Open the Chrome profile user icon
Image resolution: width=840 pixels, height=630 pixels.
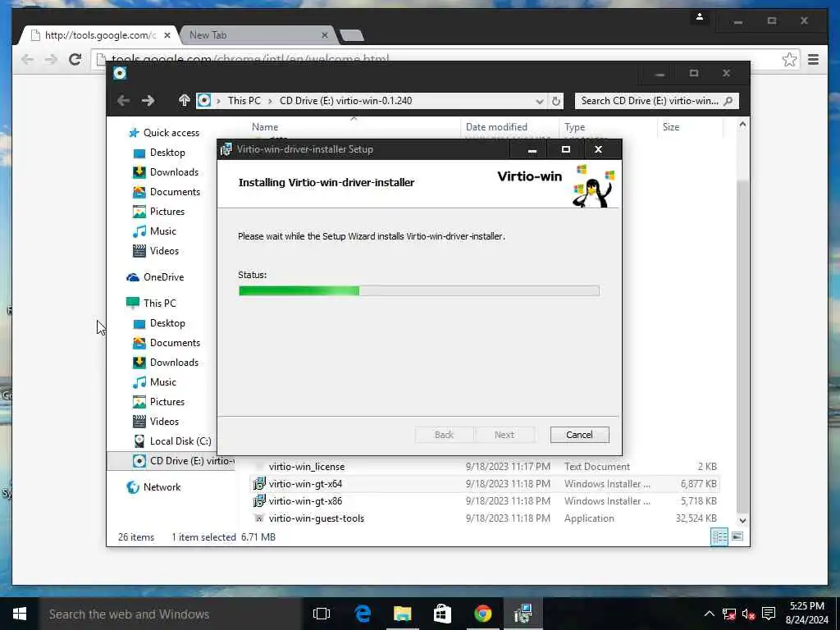(x=700, y=17)
